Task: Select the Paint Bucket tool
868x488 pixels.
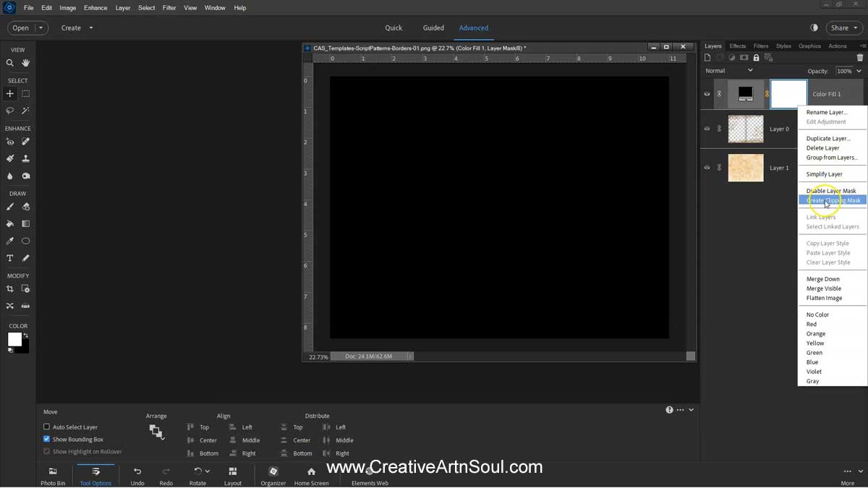Action: (x=10, y=224)
